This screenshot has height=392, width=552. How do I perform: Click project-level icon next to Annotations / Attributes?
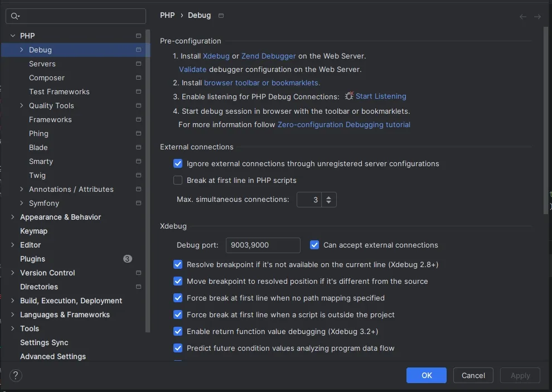click(x=138, y=189)
